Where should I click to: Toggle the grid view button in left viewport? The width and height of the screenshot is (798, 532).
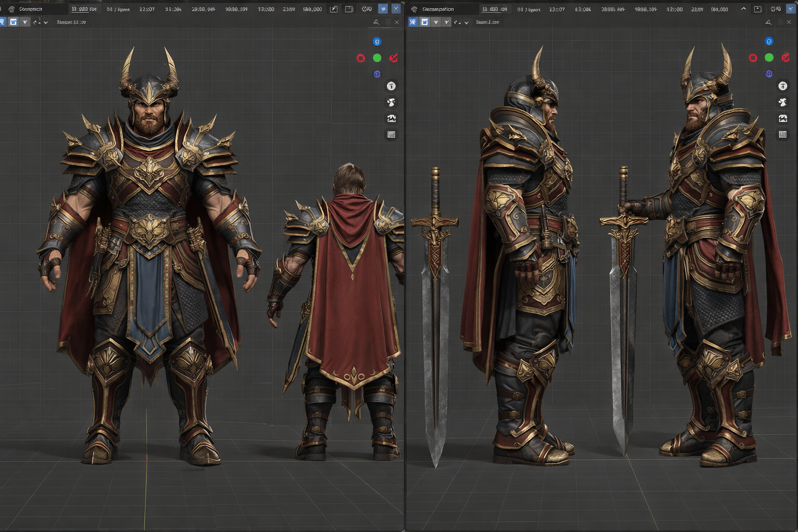point(391,135)
